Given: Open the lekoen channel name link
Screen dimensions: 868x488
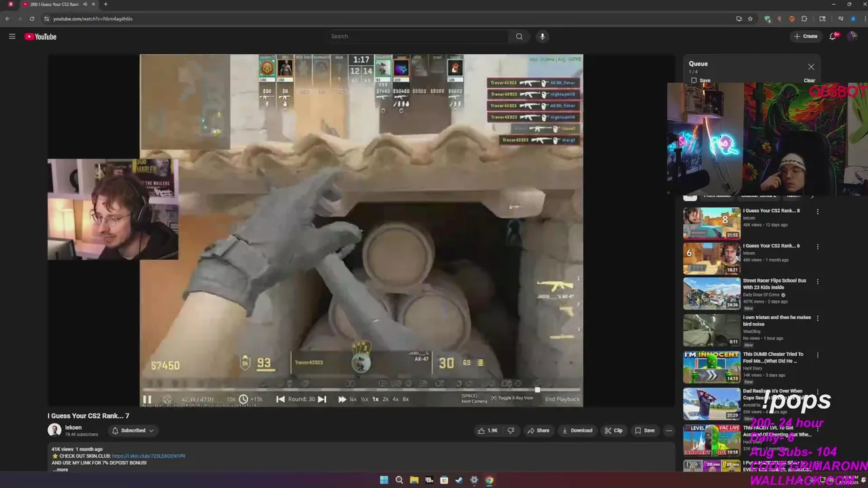Looking at the screenshot, I should 73,428.
